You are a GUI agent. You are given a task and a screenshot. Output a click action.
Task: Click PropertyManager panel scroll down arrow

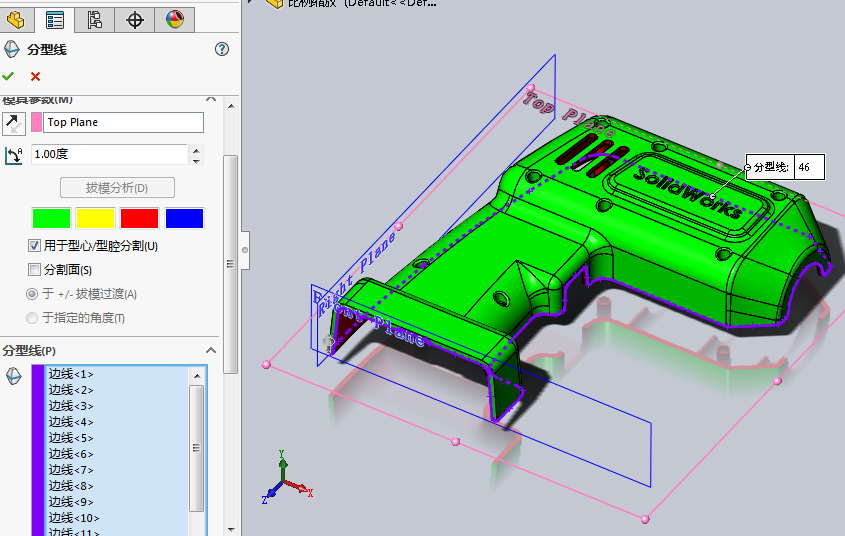(x=231, y=530)
